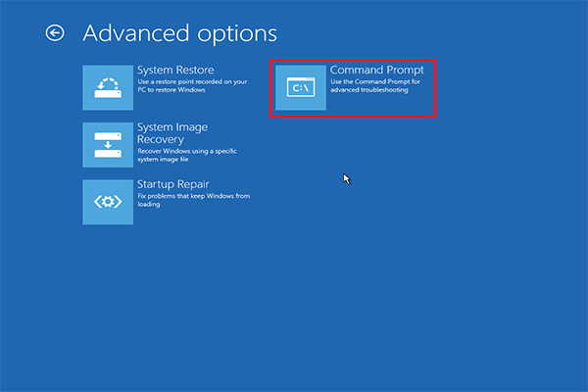The image size is (588, 392).
Task: Click the System Restore tile icon
Action: coord(108,88)
